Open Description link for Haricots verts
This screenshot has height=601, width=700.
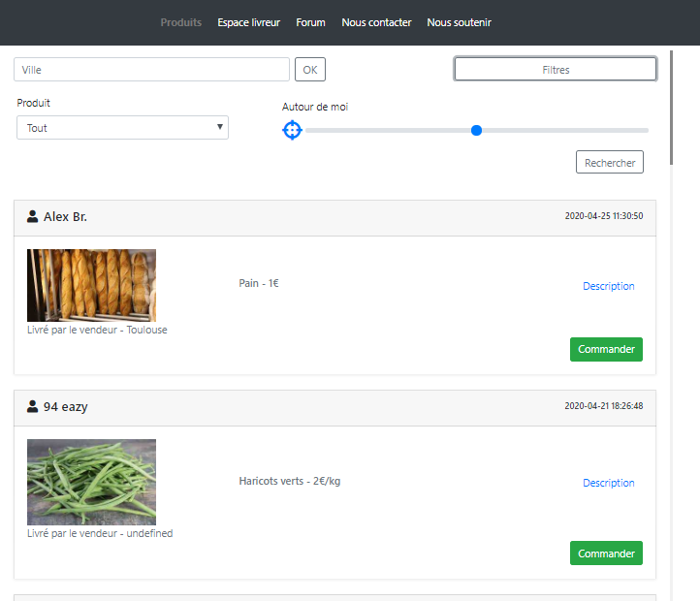(x=609, y=483)
